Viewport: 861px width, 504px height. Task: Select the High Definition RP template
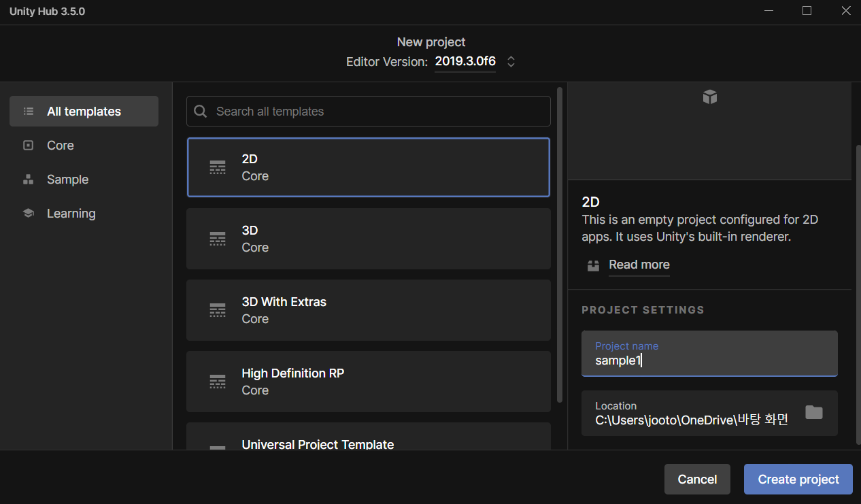click(x=369, y=382)
